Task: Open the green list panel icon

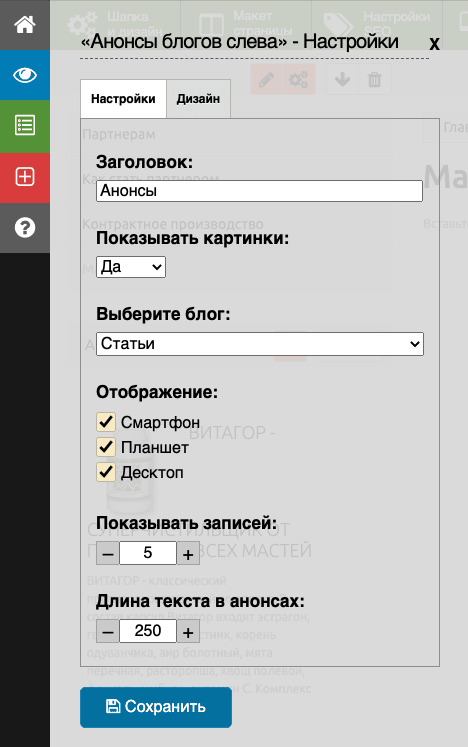Action: click(x=25, y=126)
